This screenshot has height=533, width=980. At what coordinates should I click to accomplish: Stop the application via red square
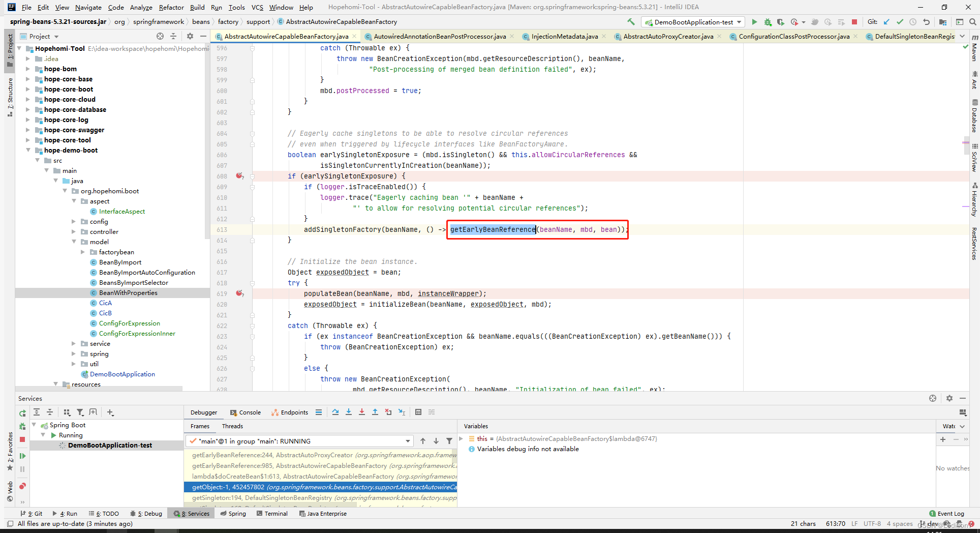854,22
